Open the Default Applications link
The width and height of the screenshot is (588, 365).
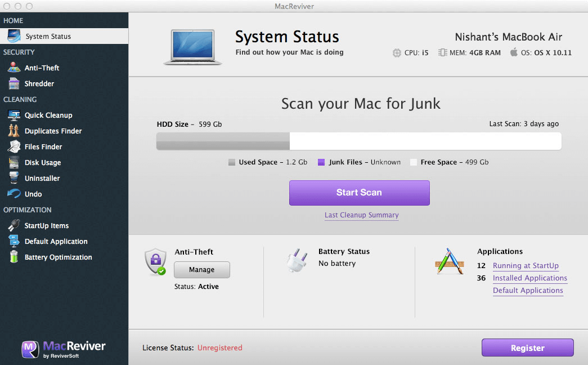click(528, 290)
